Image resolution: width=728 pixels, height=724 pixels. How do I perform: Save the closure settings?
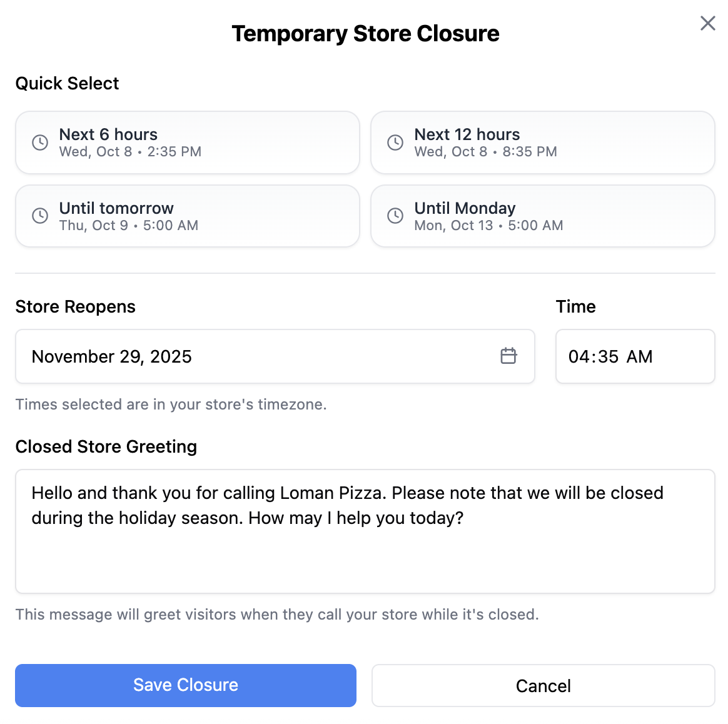(x=186, y=685)
